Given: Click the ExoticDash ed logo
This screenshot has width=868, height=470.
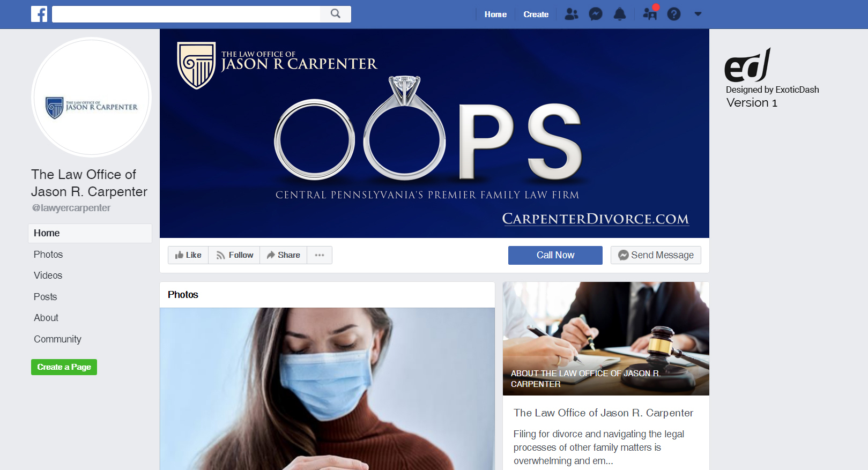Looking at the screenshot, I should (x=748, y=65).
